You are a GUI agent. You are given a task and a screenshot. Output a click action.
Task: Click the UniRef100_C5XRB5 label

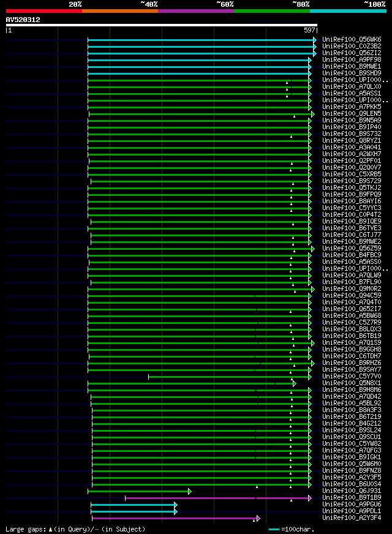coord(352,175)
